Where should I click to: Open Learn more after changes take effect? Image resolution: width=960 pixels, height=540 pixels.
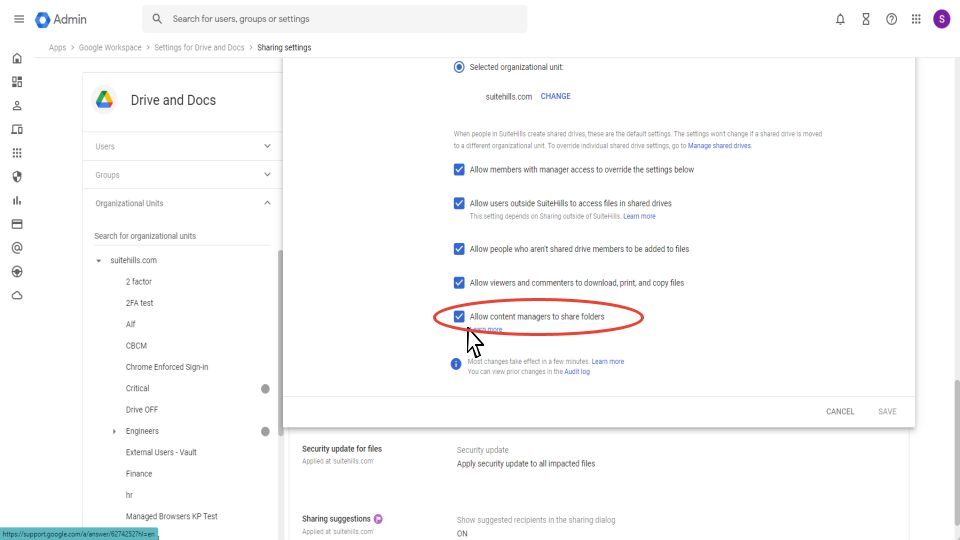(607, 361)
